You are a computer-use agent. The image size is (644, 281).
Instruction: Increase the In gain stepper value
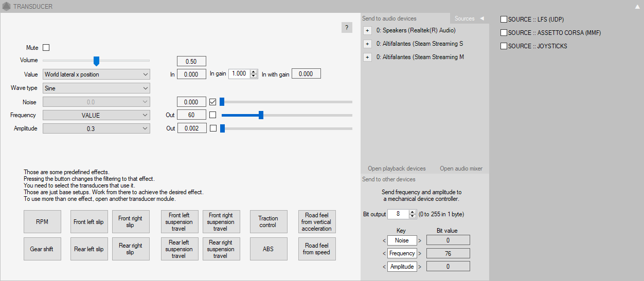click(x=253, y=71)
